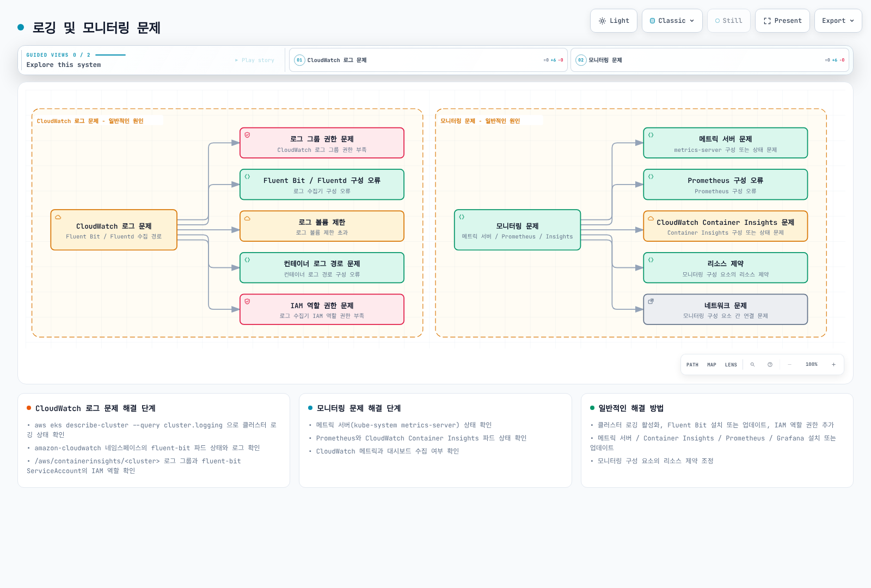Screen dimensions: 871x588
Task: Click the code icon on 메트릭 서버 문제 node
Action: pyautogui.click(x=651, y=135)
